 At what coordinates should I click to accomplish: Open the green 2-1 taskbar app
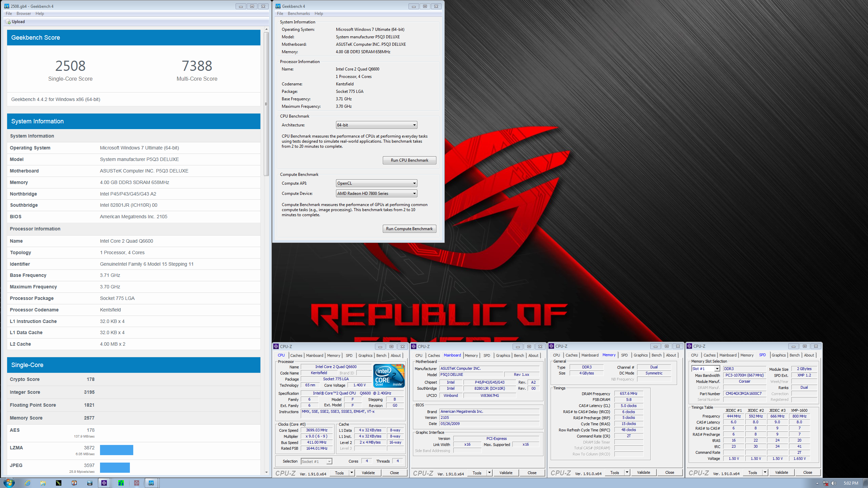(x=121, y=483)
